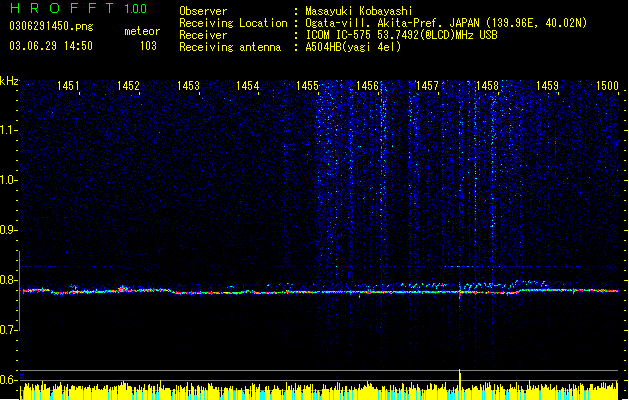This screenshot has height=400, width=629.
Task: Click the 03.06.29 14:50 date stamp
Action: pos(51,46)
